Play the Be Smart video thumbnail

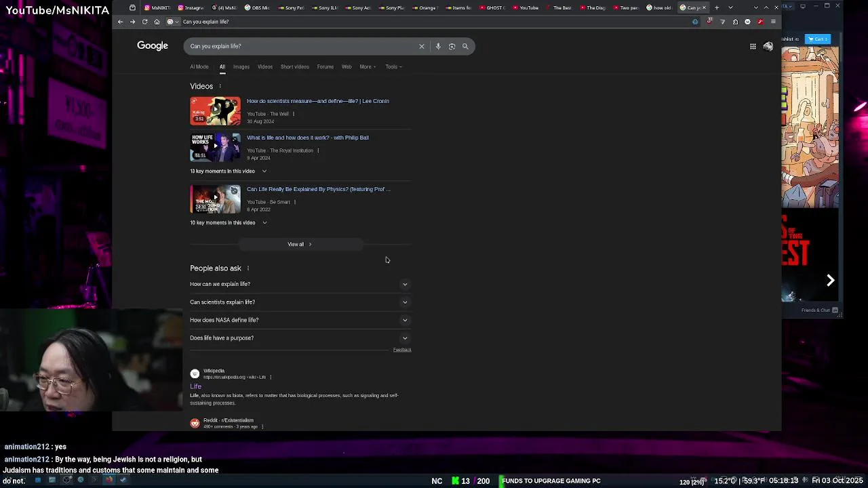point(215,199)
